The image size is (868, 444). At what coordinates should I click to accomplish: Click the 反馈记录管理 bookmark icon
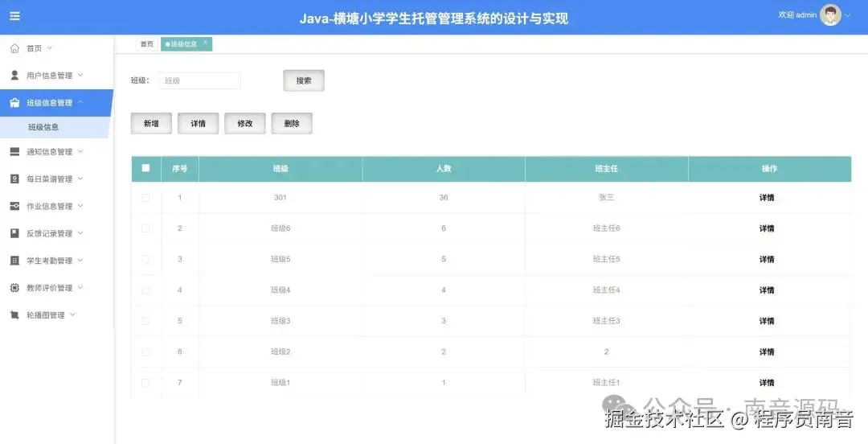click(x=15, y=233)
